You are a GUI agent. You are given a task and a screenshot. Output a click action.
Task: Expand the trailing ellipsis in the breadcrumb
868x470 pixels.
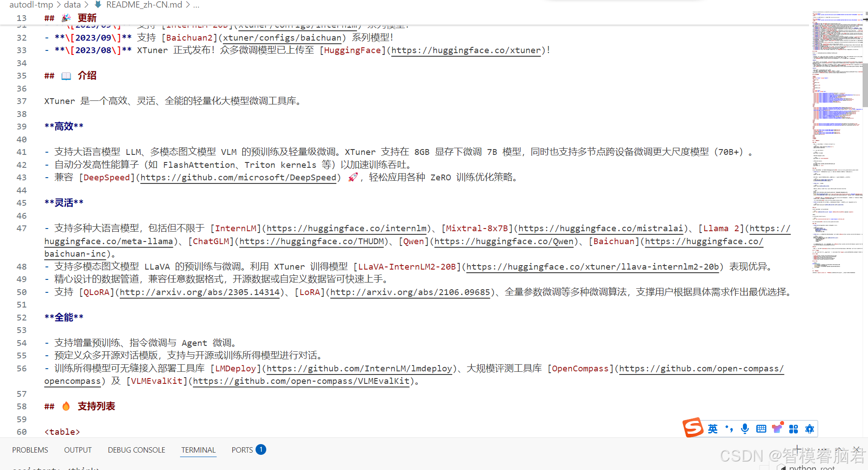pyautogui.click(x=196, y=5)
